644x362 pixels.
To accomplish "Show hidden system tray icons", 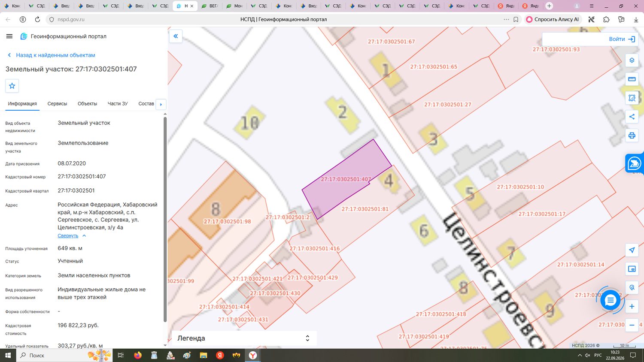I will pyautogui.click(x=580, y=355).
